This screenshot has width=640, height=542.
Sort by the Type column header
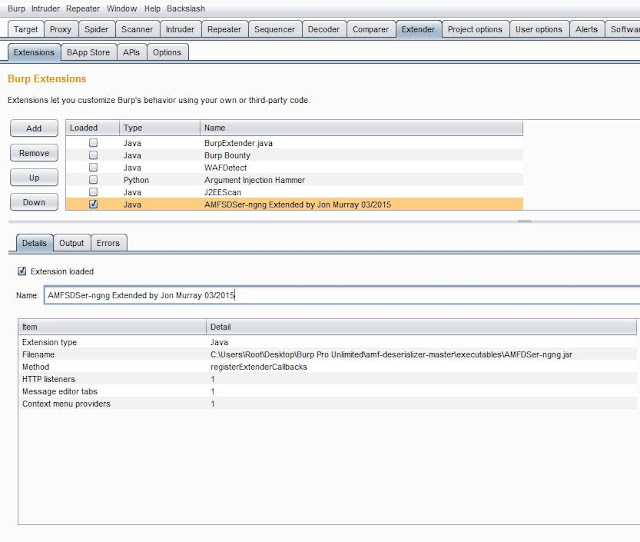(x=160, y=128)
